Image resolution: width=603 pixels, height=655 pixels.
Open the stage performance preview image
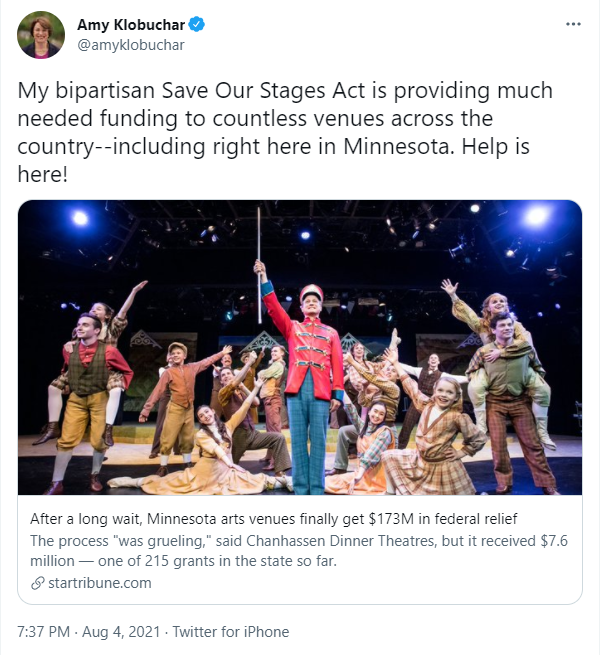(300, 347)
